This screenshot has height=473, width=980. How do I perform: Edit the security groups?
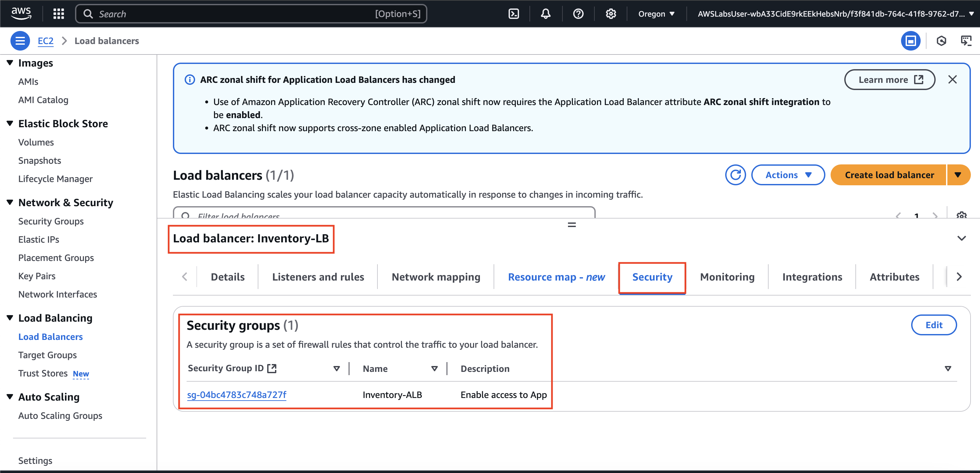click(934, 325)
